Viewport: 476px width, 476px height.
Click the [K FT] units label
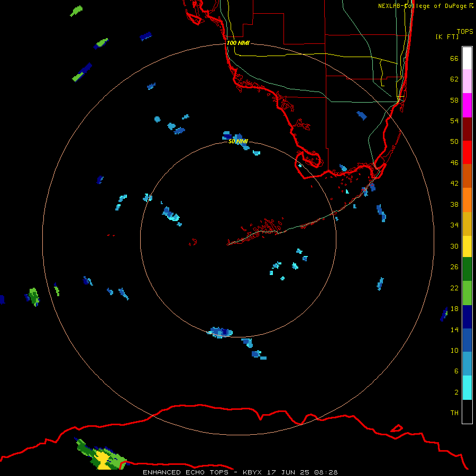(447, 36)
